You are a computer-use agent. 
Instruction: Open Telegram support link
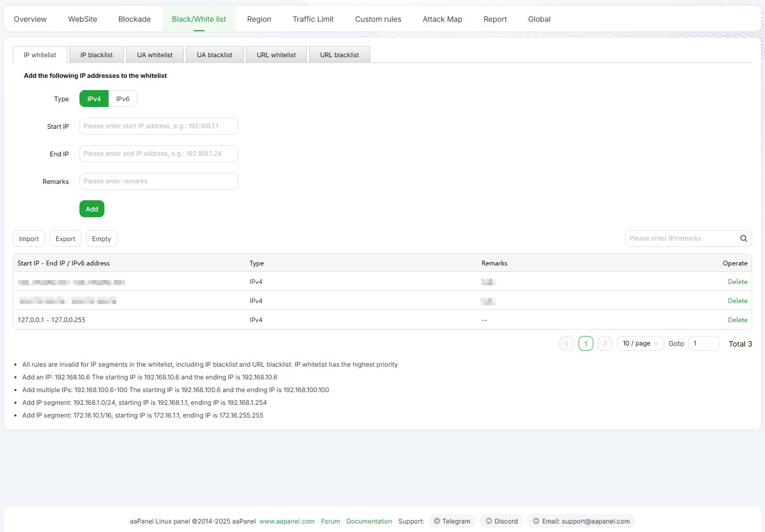point(452,521)
